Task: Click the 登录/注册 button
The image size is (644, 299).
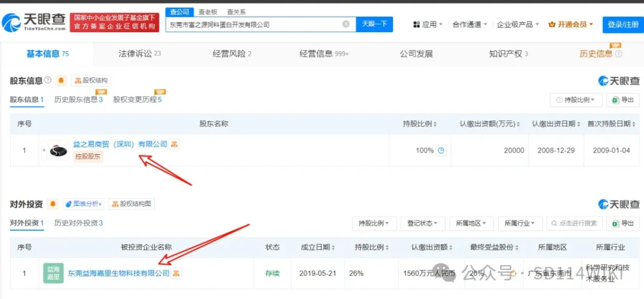Action: 622,24
